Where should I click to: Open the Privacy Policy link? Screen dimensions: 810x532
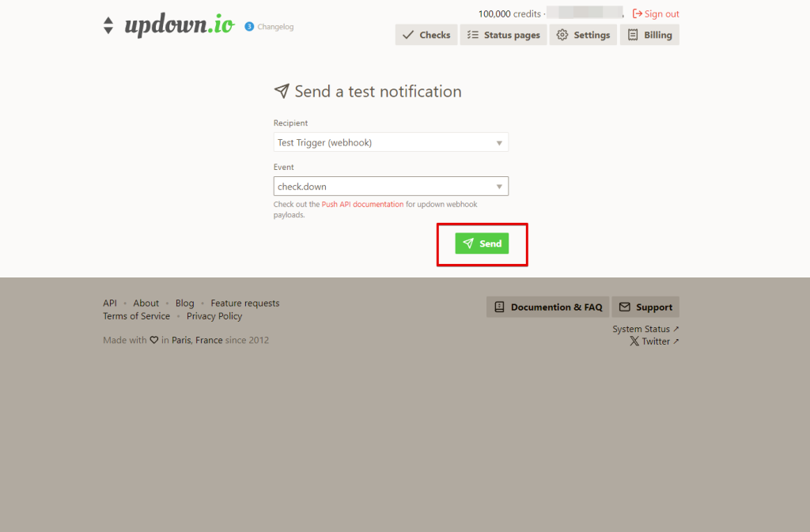coord(214,315)
